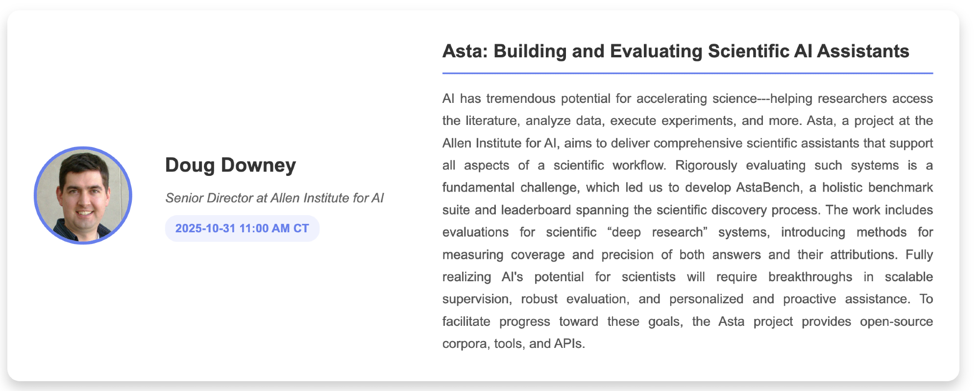Click Doug Downey's profile photo
This screenshot has width=980, height=391.
coord(83,195)
